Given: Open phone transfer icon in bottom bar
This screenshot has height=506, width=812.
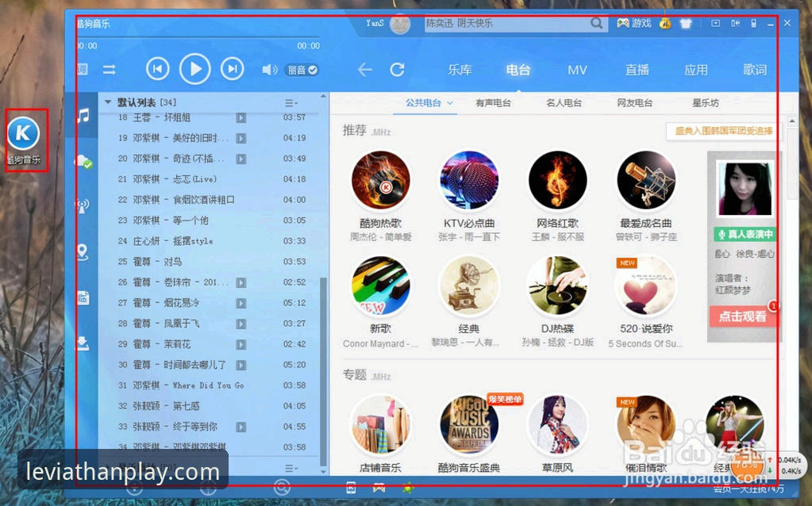Looking at the screenshot, I should 351,488.
